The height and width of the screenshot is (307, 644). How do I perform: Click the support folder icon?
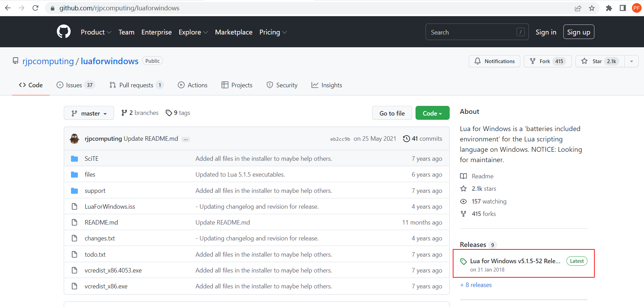(74, 191)
